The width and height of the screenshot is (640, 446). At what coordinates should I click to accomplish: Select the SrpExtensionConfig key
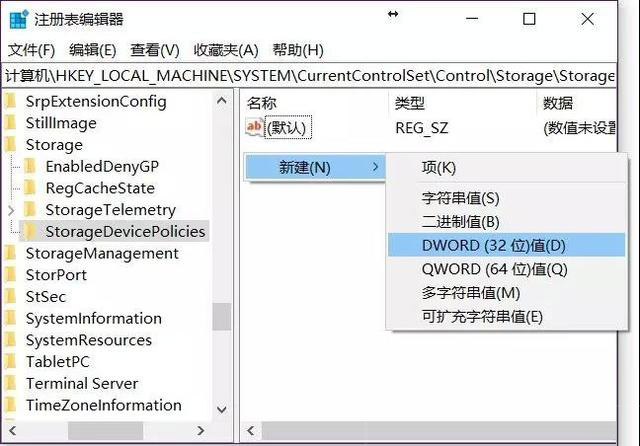coord(96,102)
